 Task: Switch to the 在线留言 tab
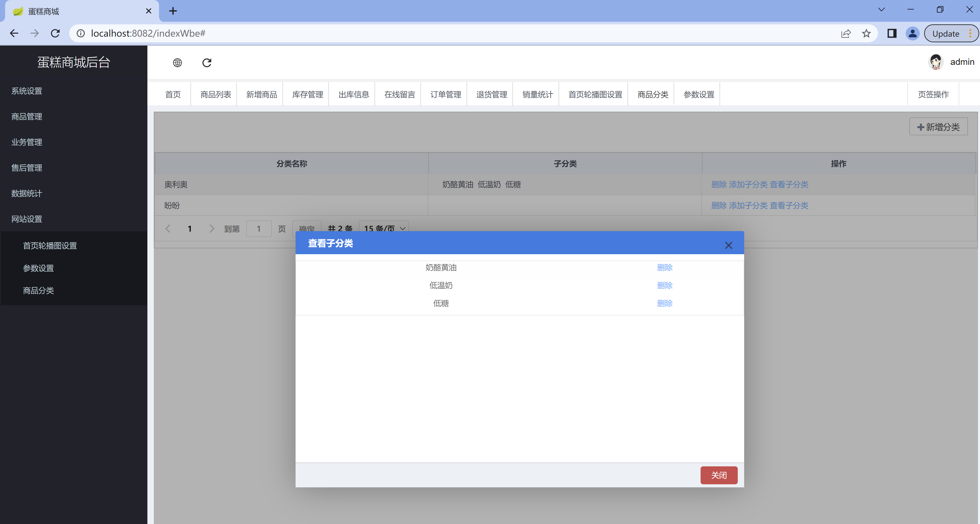[399, 94]
